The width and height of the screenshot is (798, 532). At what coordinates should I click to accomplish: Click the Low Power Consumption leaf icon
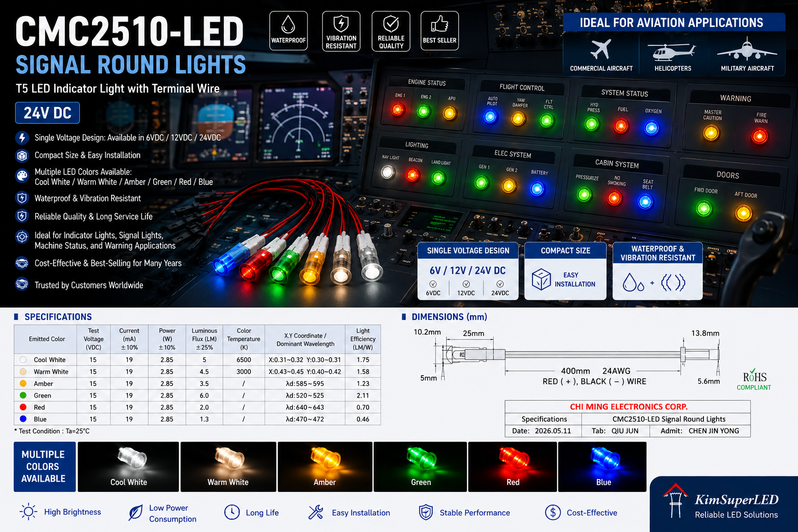coord(136,513)
